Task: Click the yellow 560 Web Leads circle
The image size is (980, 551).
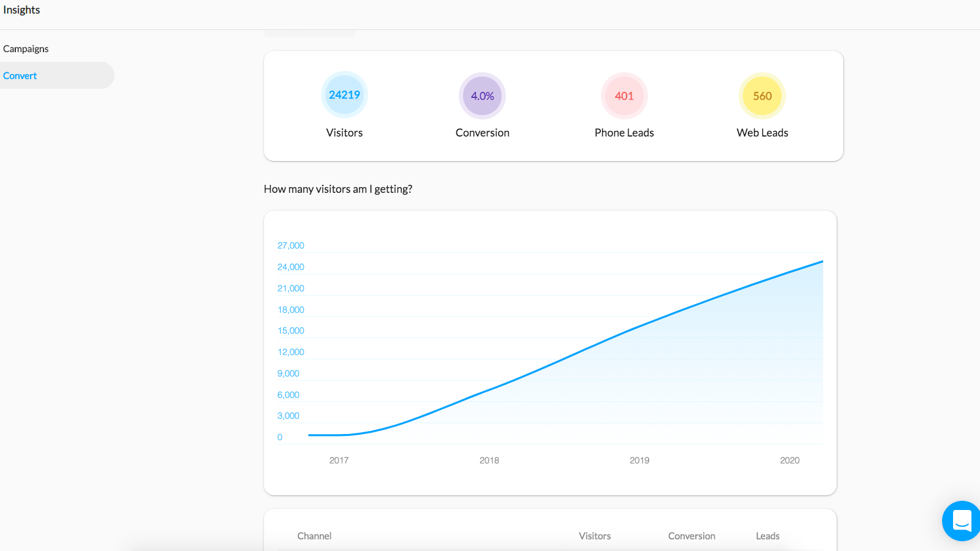Action: 762,96
